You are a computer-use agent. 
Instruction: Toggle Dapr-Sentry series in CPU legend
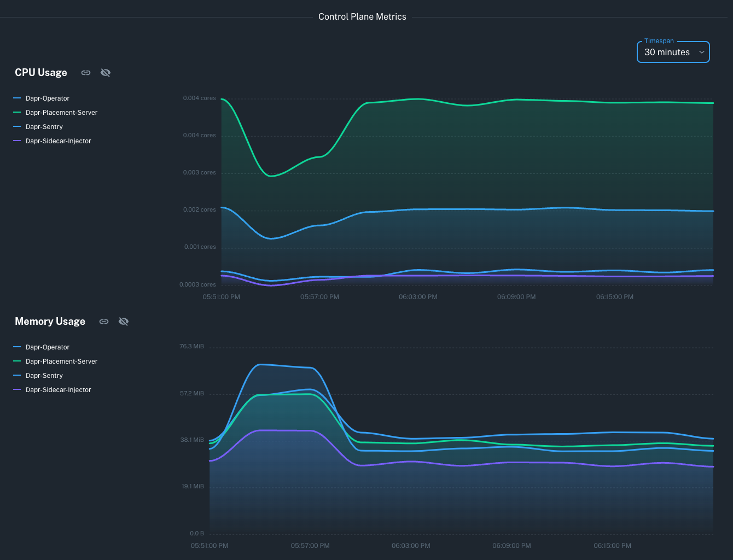(x=38, y=127)
